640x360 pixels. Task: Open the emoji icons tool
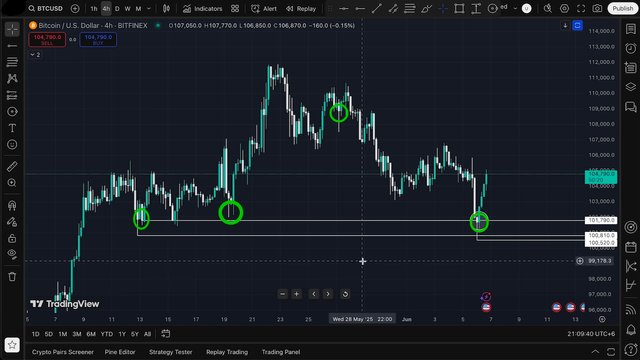click(12, 144)
